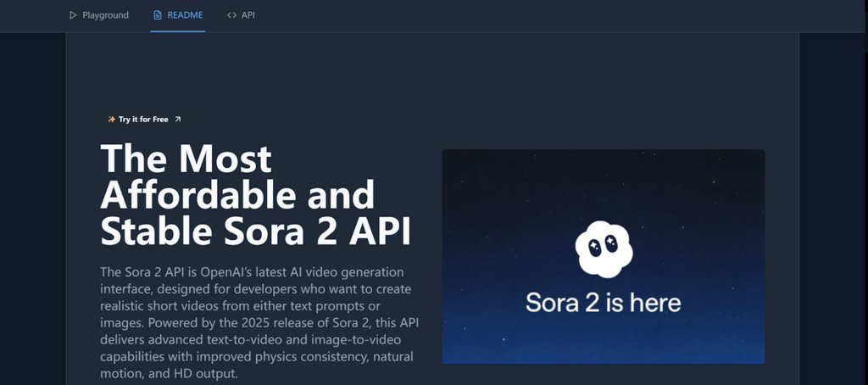This screenshot has height=385, width=868.
Task: Click the sparkle icon before Try it for Free
Action: pyautogui.click(x=112, y=120)
